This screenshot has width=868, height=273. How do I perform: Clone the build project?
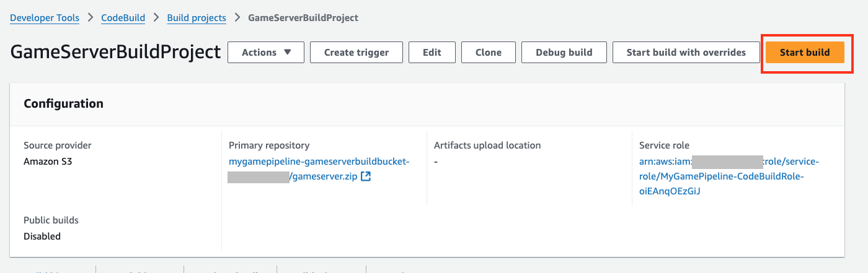[x=489, y=53]
